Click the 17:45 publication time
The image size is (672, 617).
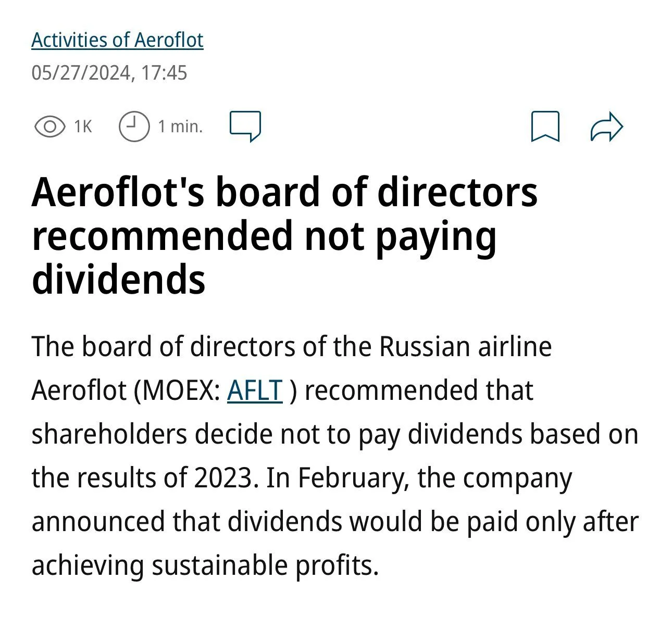point(164,72)
